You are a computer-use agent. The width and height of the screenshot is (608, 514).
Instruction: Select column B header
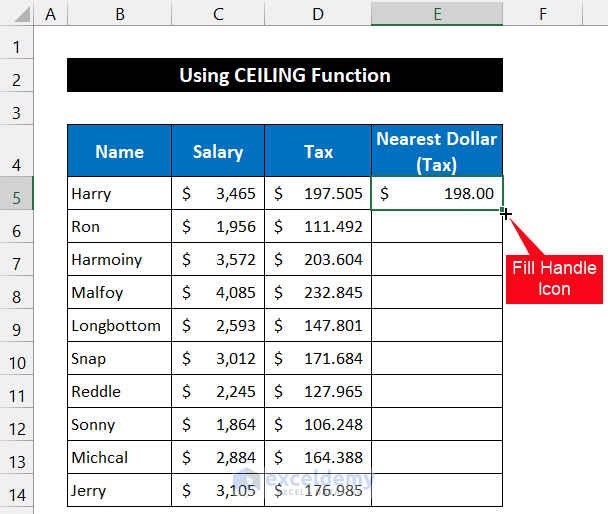click(119, 14)
